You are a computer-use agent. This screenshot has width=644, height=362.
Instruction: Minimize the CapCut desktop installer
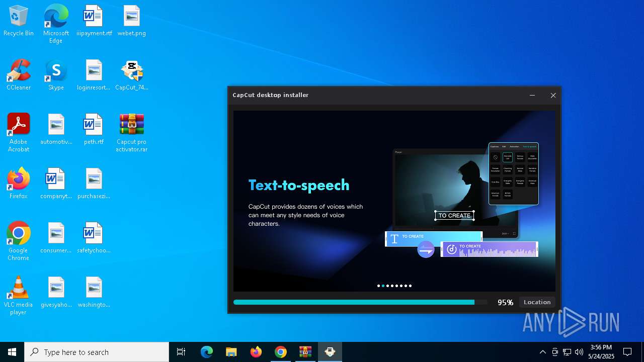[532, 95]
